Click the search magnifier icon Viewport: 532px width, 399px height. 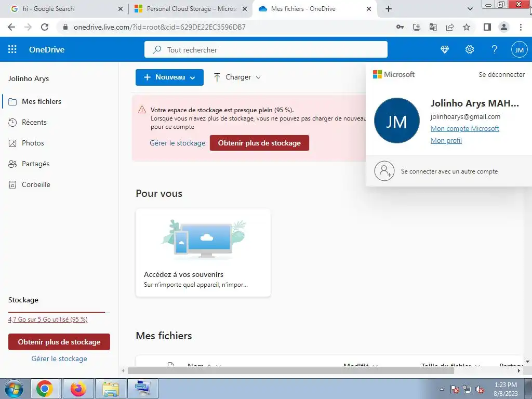(157, 50)
